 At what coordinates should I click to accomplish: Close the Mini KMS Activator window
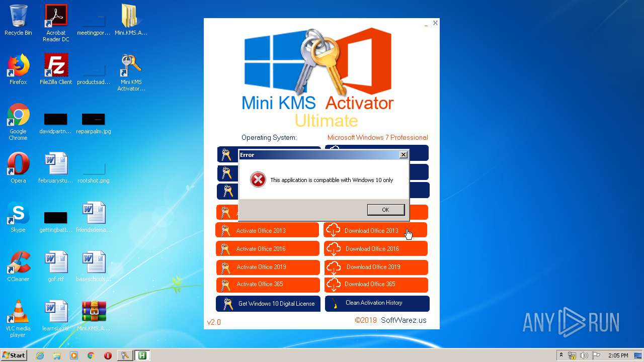pyautogui.click(x=435, y=23)
